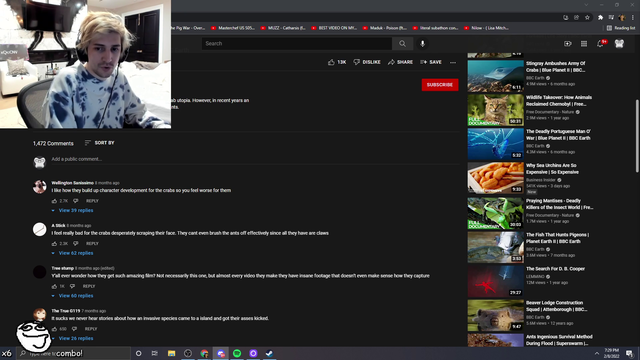The image size is (640, 360).
Task: Open YouTube notifications bell
Action: click(600, 44)
